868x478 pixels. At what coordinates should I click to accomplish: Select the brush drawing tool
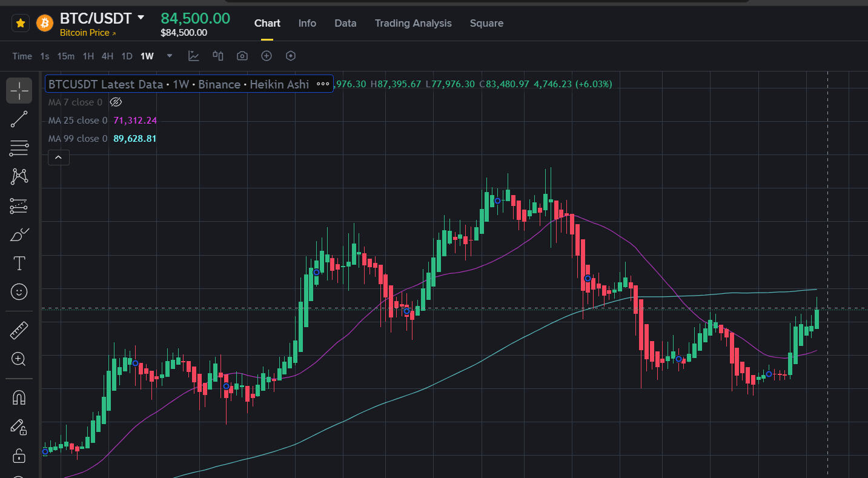coord(19,235)
